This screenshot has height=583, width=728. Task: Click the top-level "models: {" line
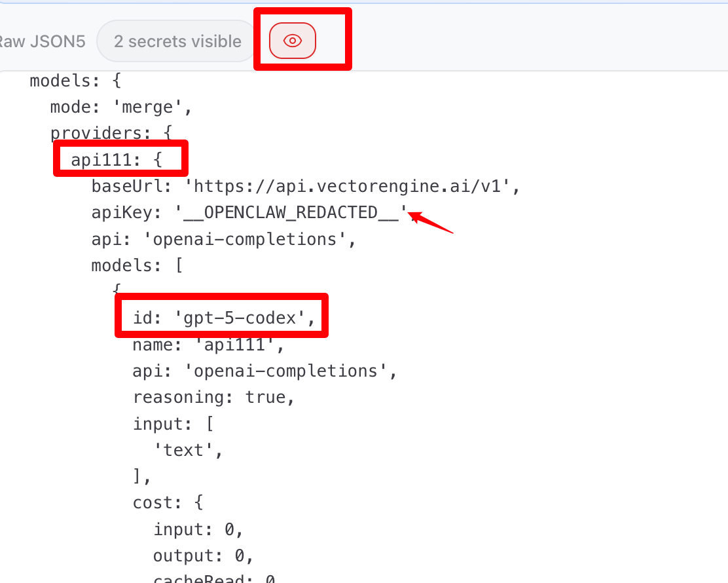point(75,81)
